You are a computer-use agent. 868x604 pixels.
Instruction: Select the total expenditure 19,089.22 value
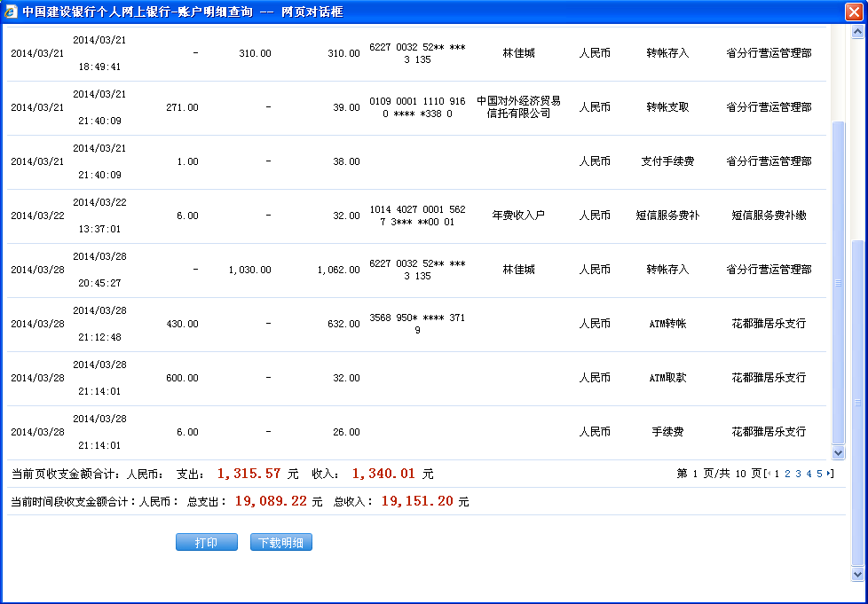tap(271, 502)
